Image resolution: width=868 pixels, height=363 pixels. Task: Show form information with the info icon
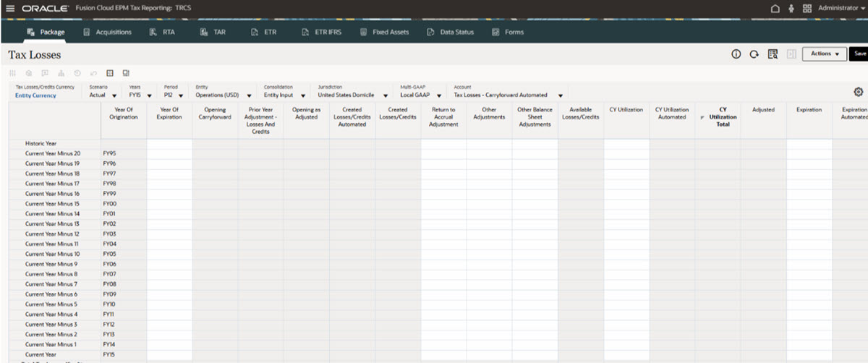pyautogui.click(x=736, y=54)
